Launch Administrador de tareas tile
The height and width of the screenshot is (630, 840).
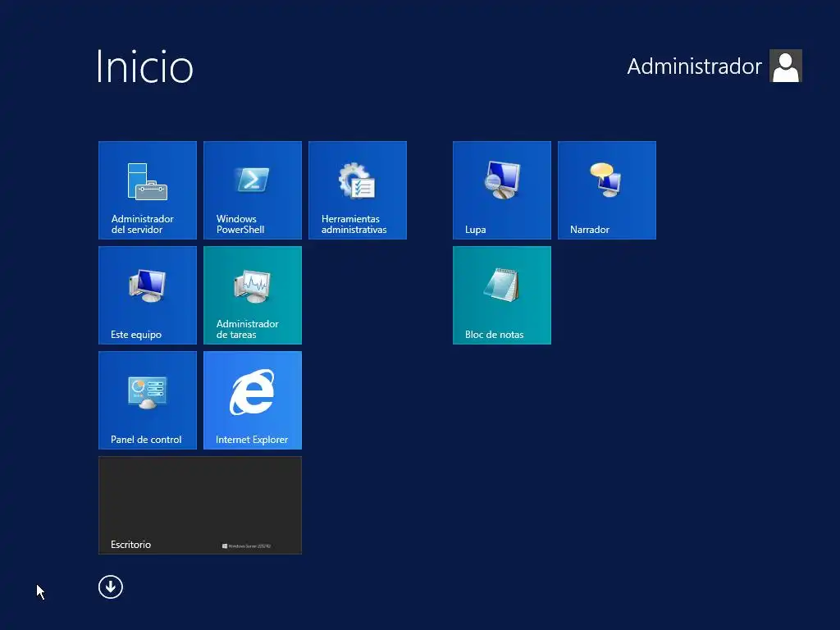point(253,295)
